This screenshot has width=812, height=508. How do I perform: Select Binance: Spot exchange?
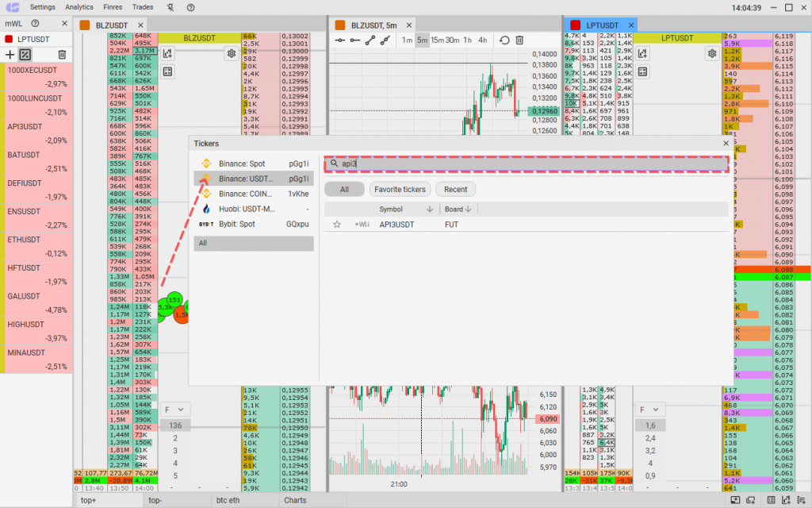(254, 164)
